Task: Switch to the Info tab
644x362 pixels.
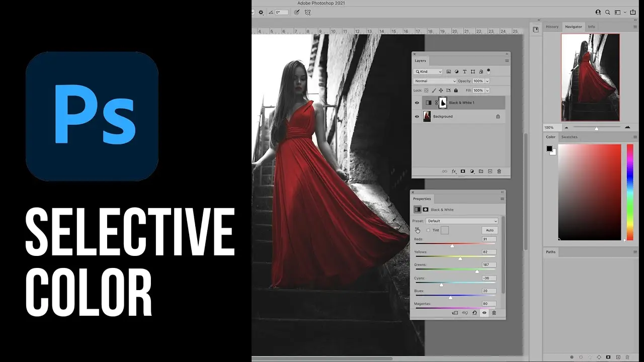Action: coord(592,27)
